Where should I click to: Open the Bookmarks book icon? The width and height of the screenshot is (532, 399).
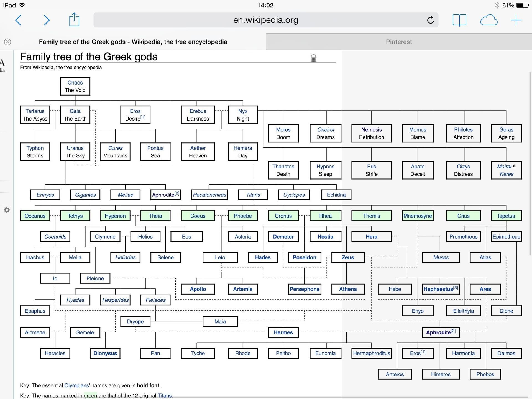[x=459, y=20]
